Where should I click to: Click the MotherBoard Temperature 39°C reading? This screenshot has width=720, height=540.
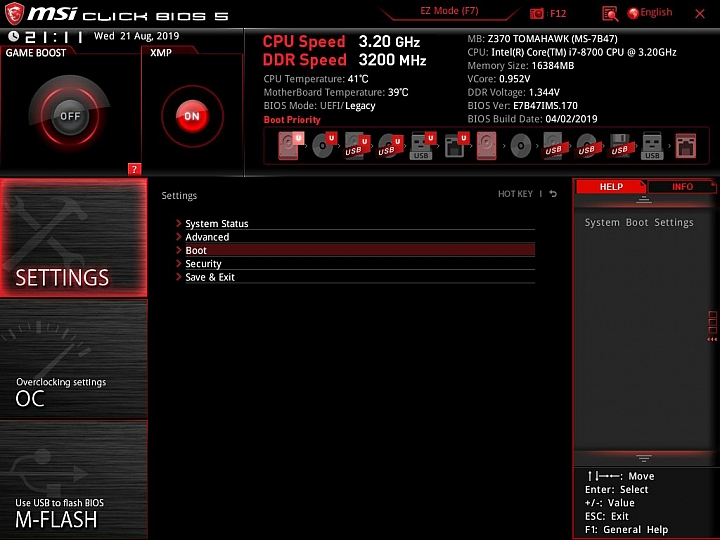pos(336,92)
